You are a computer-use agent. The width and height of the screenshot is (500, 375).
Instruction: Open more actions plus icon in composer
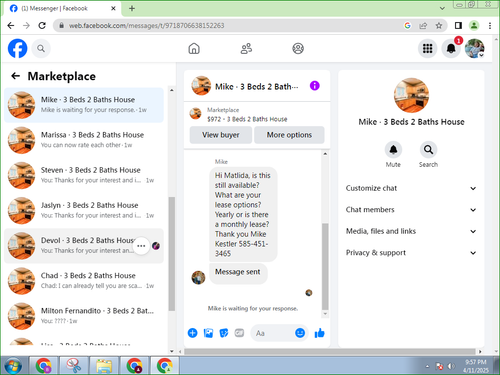pos(193,333)
